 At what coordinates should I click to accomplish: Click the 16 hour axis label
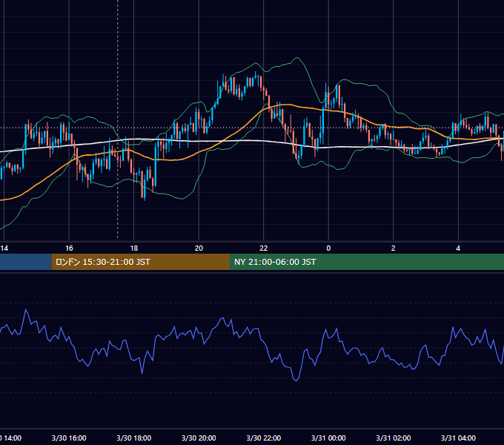69,248
